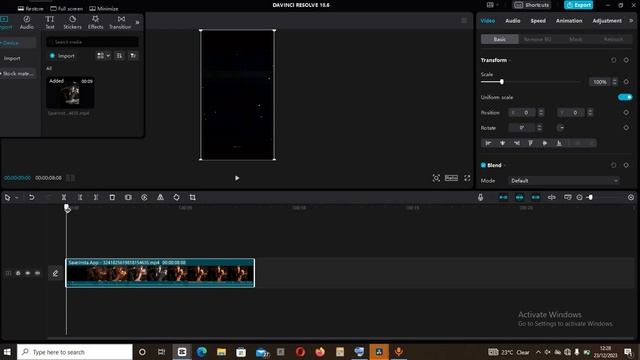Toggle the Uniform scale switch
The width and height of the screenshot is (640, 360).
(x=625, y=97)
